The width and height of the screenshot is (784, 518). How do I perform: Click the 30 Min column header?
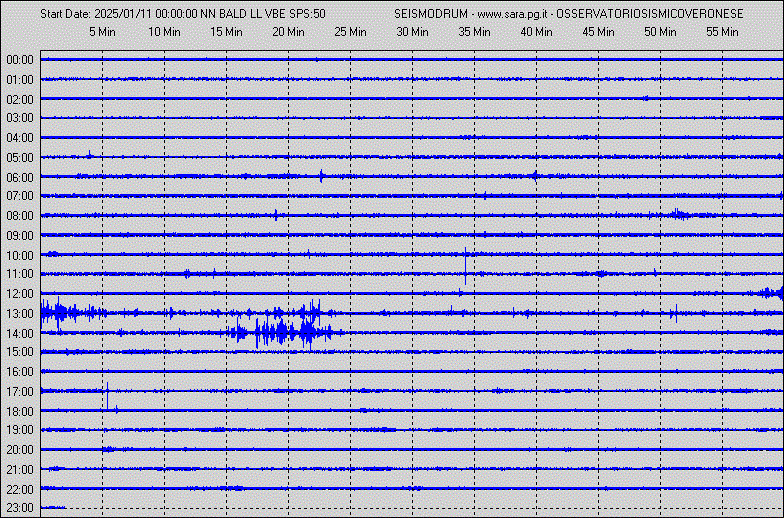click(x=412, y=32)
